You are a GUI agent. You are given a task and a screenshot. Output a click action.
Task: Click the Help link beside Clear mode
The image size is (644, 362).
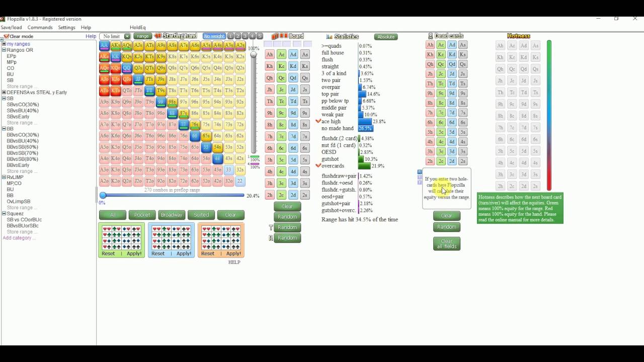91,36
